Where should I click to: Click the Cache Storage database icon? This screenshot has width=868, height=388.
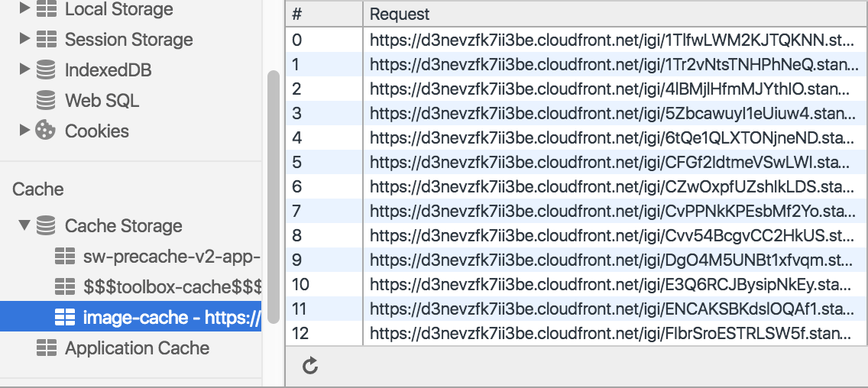(47, 226)
